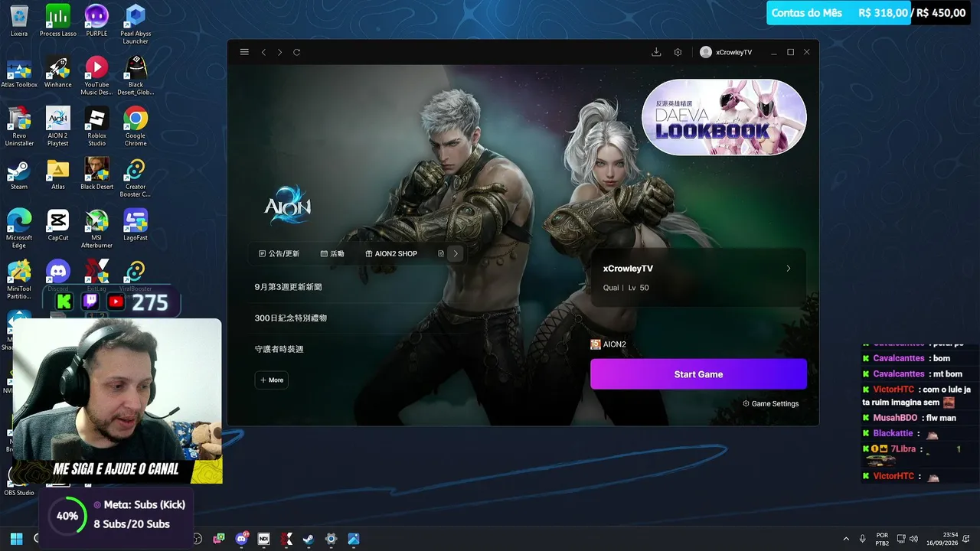
Task: Open MSI Afterburner desktop icon
Action: coord(96,229)
